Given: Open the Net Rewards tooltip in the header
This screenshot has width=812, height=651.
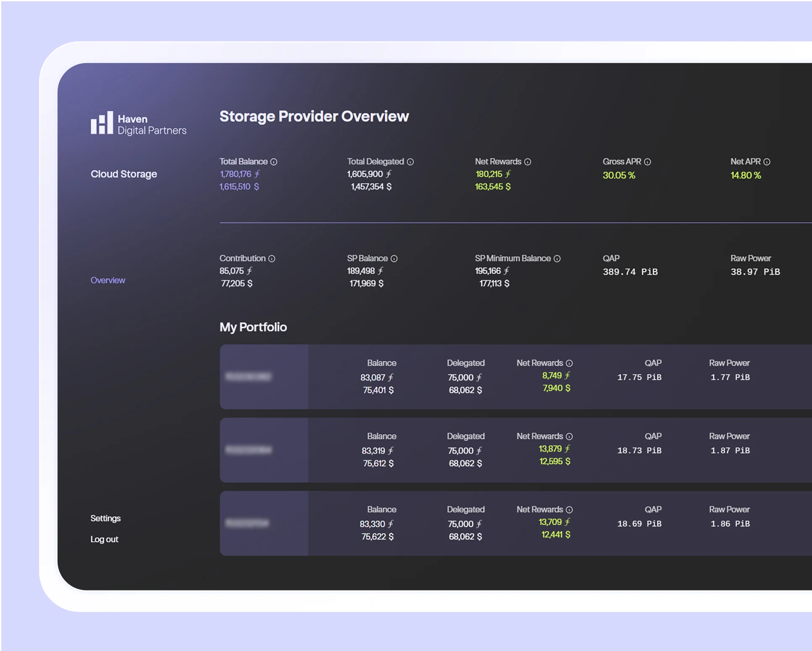Looking at the screenshot, I should pos(528,161).
